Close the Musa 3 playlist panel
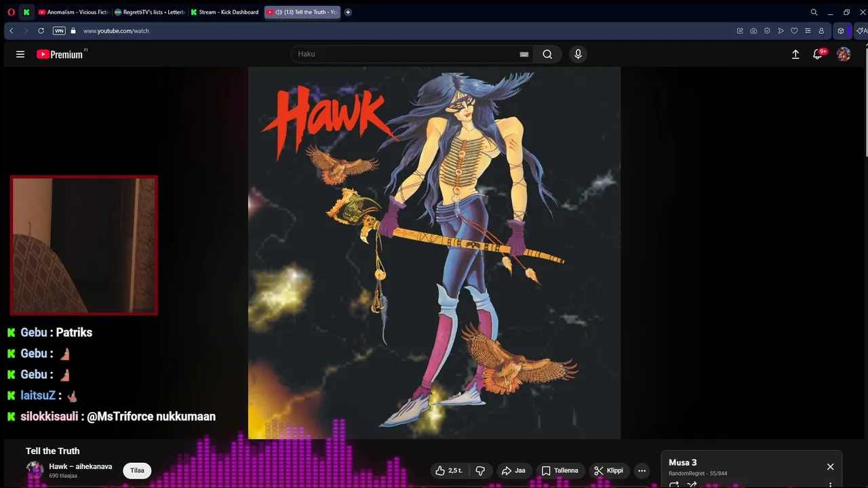Screen dimensions: 868x488 (x=830, y=467)
